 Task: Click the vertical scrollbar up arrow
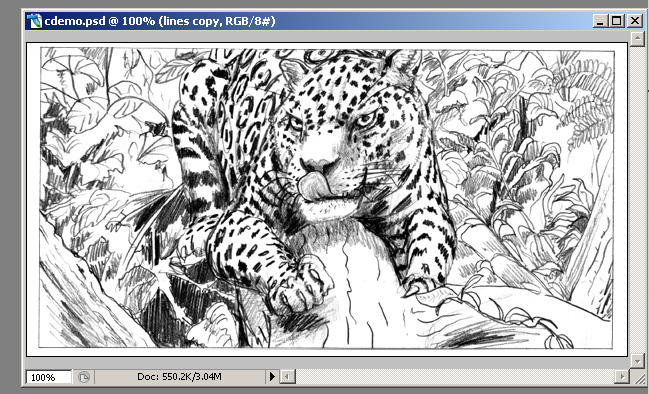[x=637, y=39]
